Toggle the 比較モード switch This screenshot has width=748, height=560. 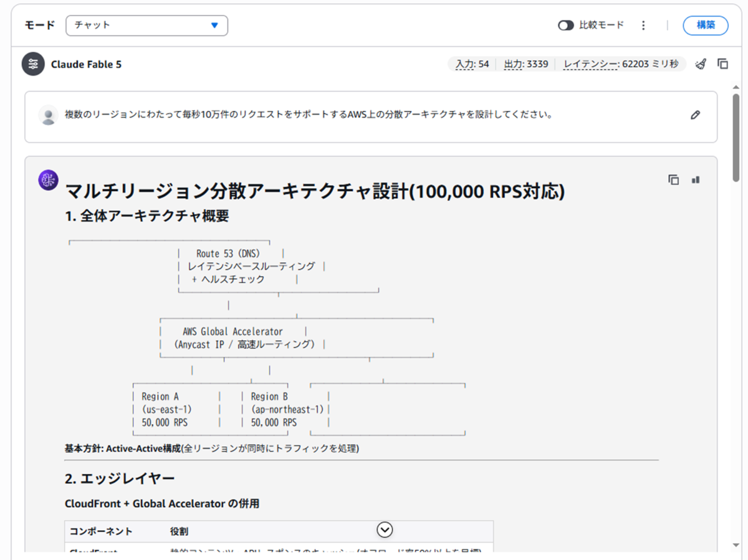click(x=566, y=26)
